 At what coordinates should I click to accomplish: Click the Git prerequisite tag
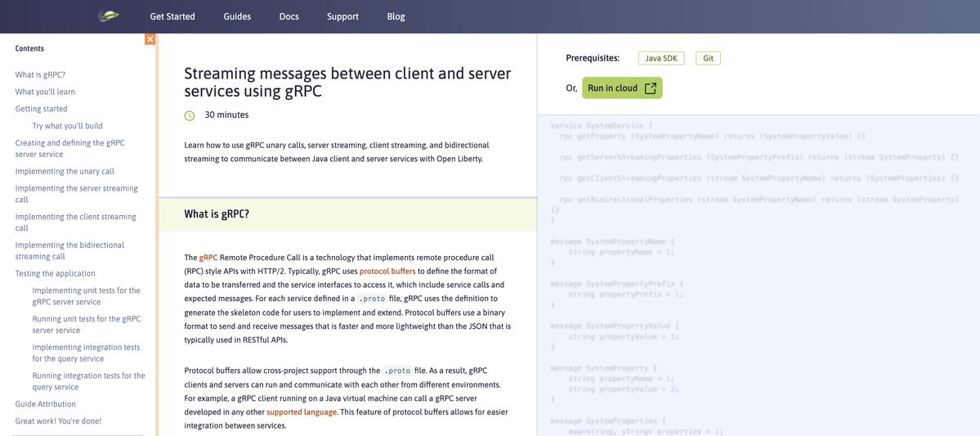[708, 58]
